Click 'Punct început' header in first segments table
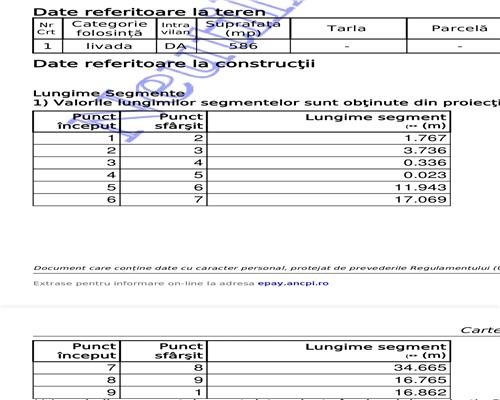Image resolution: width=500 pixels, height=400 pixels. click(77, 121)
